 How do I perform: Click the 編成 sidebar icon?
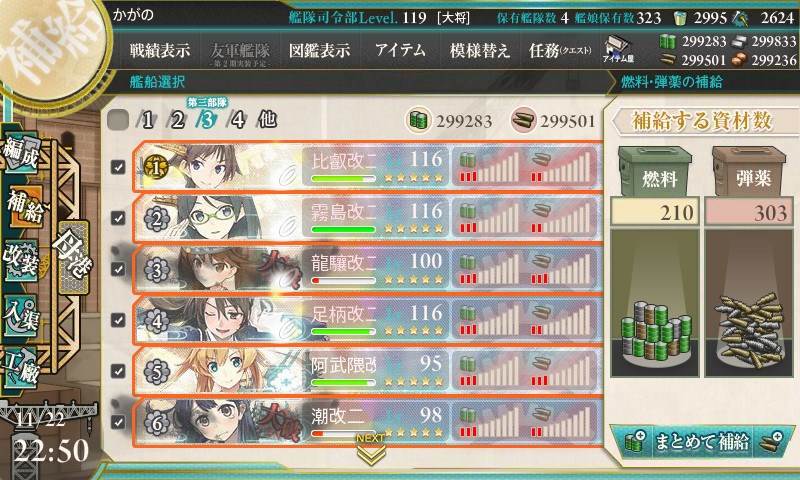point(21,152)
